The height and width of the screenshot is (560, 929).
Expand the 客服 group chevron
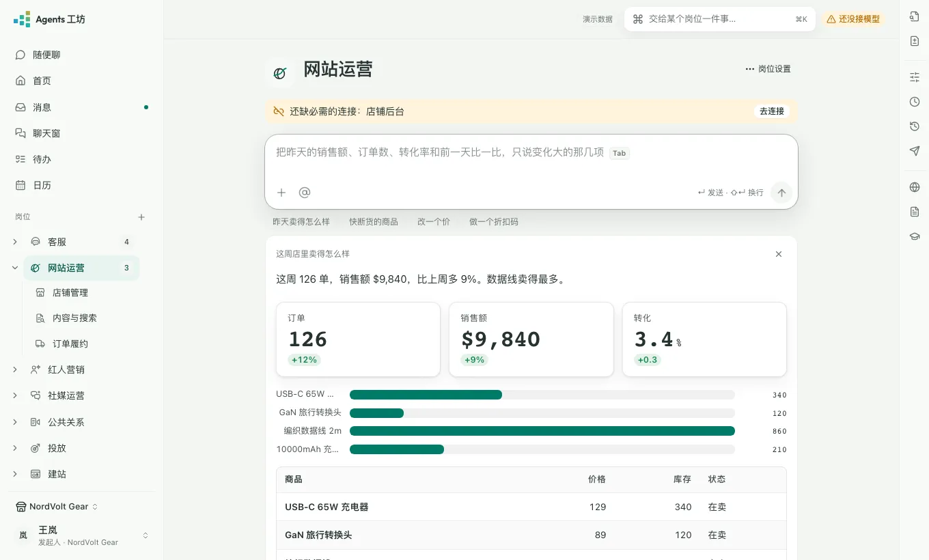click(x=15, y=242)
